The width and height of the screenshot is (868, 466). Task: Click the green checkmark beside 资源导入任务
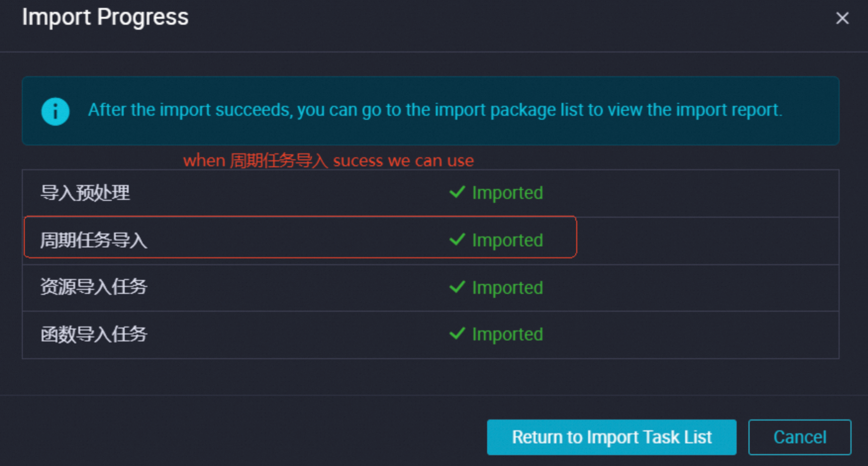coord(457,287)
